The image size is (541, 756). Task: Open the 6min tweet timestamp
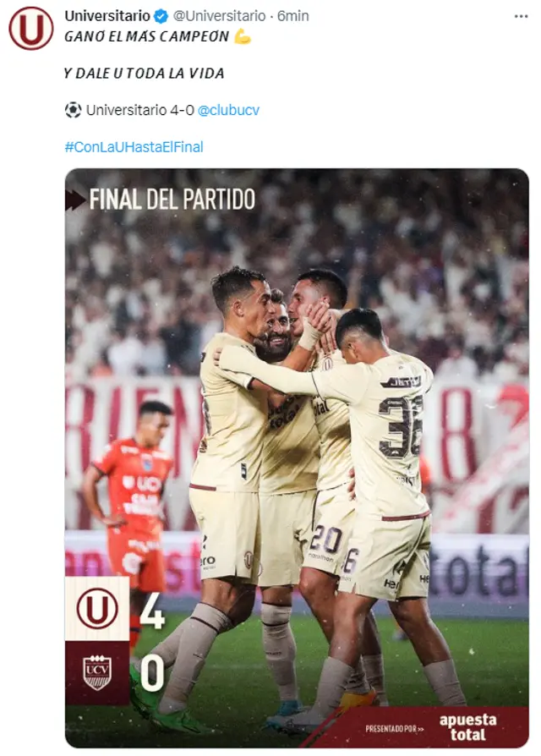(293, 16)
